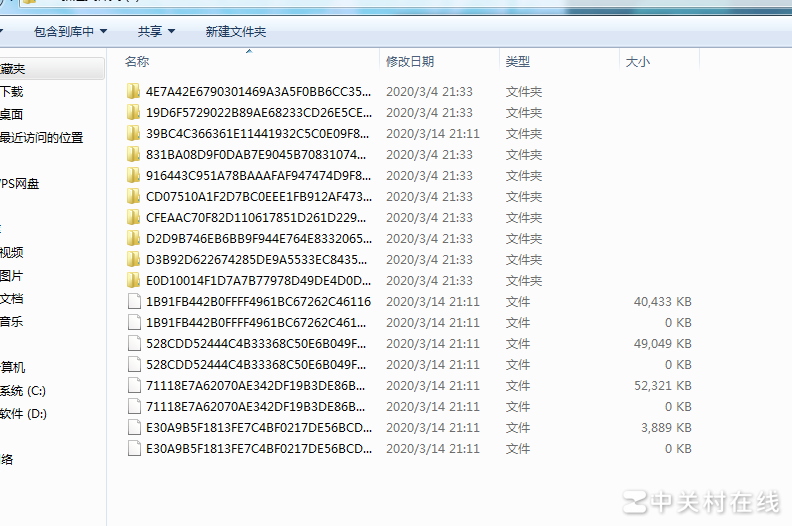Sort by 大小 column header
The height and width of the screenshot is (526, 792).
[x=637, y=62]
